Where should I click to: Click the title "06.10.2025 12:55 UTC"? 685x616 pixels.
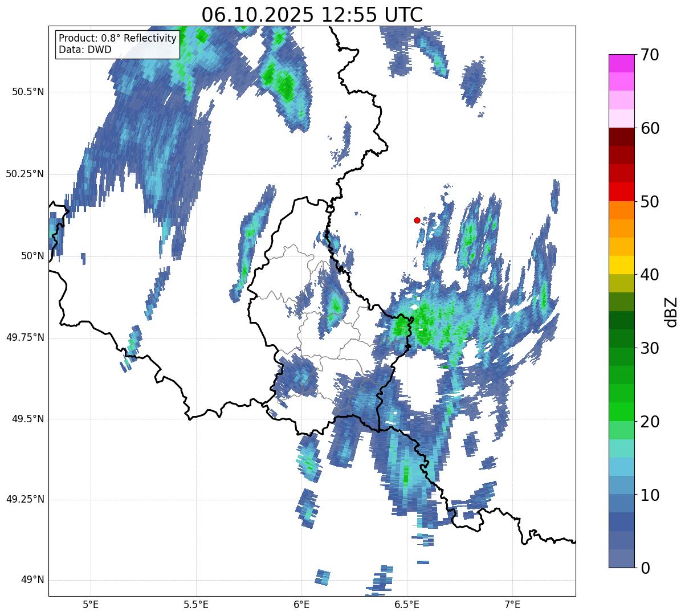tap(312, 14)
